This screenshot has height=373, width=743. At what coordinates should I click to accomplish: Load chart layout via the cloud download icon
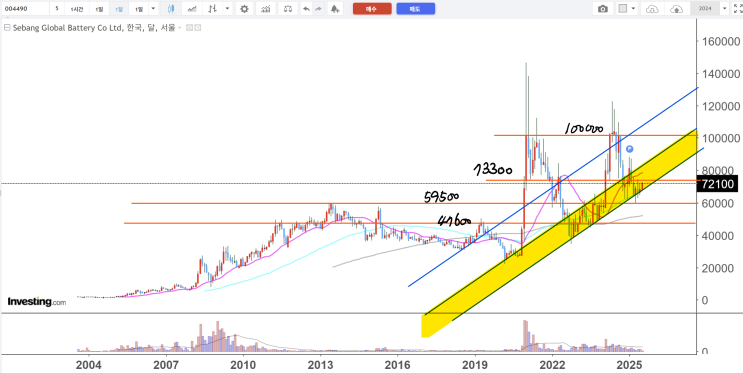click(x=652, y=9)
